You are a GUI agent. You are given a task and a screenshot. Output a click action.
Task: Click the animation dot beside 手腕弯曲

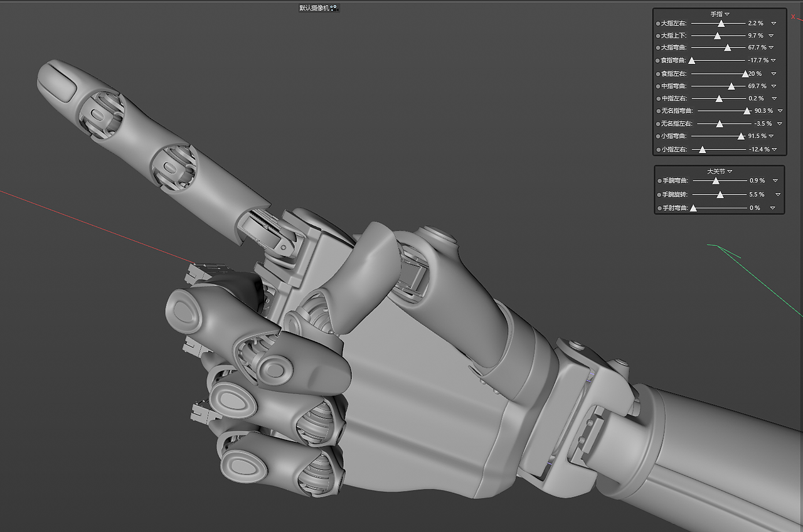coord(659,181)
